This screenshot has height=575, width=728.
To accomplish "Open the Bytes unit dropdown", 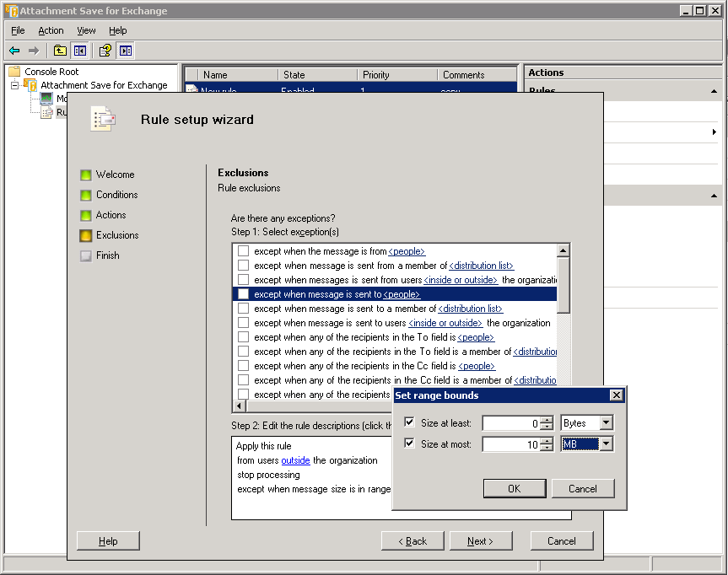I will coord(606,422).
